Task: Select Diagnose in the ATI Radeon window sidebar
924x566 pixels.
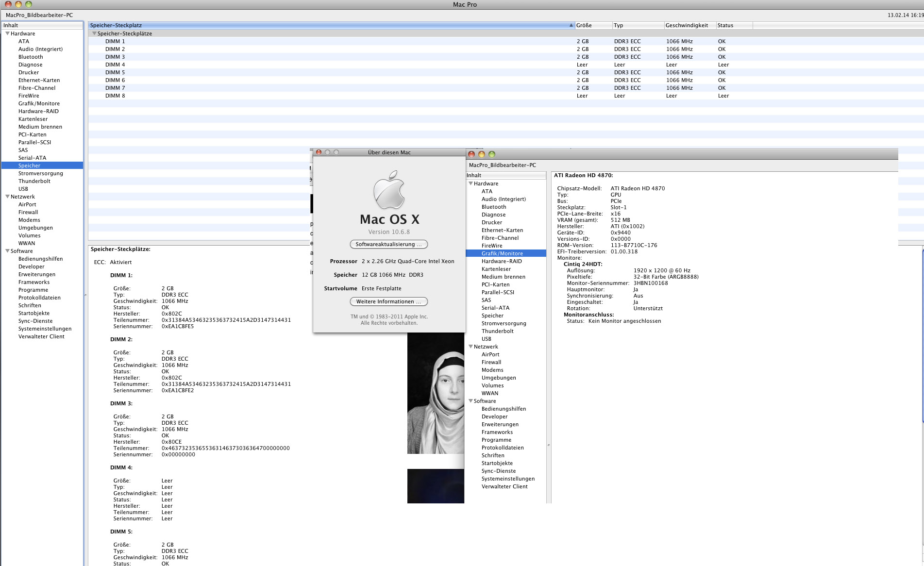Action: (x=493, y=215)
